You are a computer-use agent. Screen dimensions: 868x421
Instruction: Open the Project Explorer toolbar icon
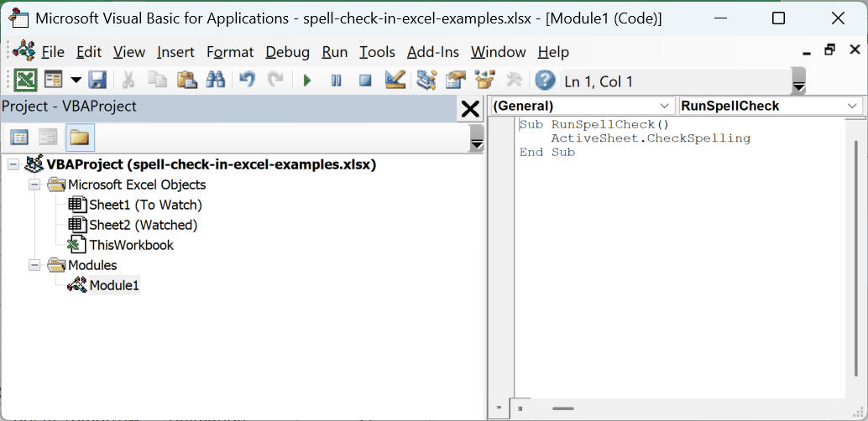pyautogui.click(x=426, y=81)
